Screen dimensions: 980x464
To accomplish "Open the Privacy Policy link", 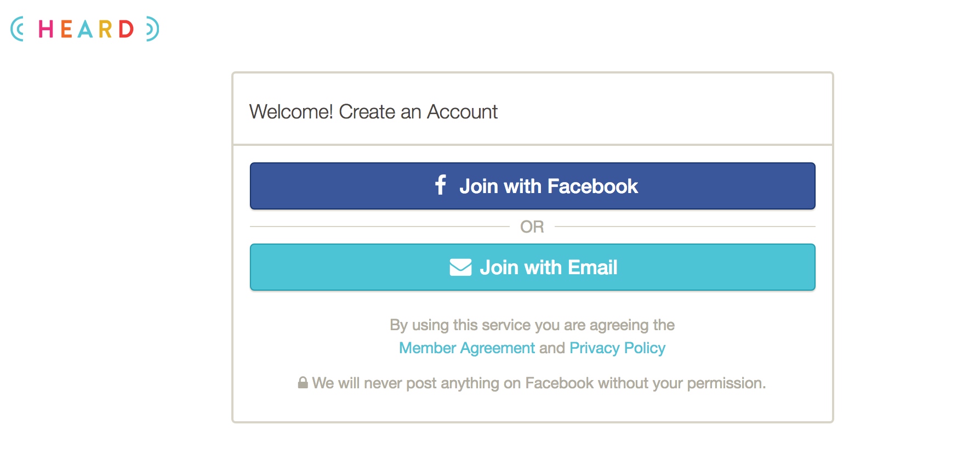I will [x=618, y=348].
